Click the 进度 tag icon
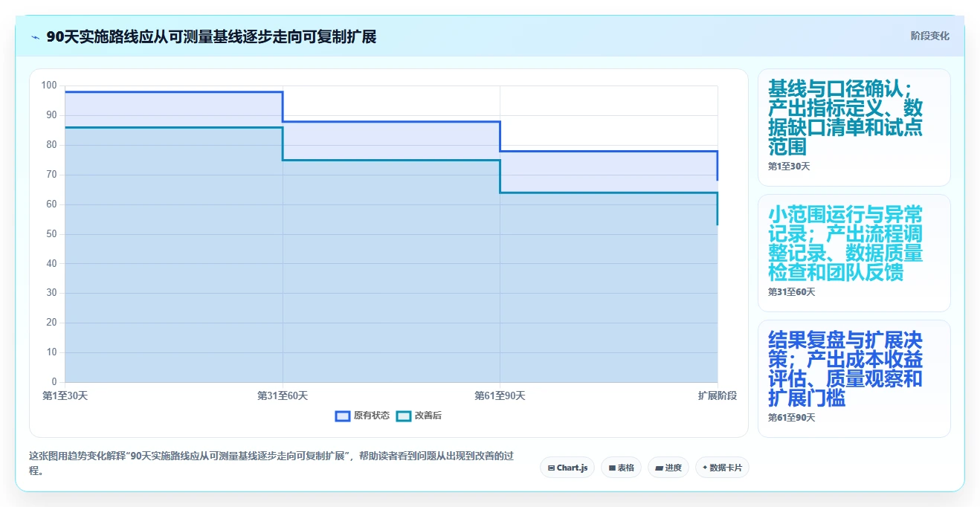The width and height of the screenshot is (980, 507). pyautogui.click(x=660, y=468)
